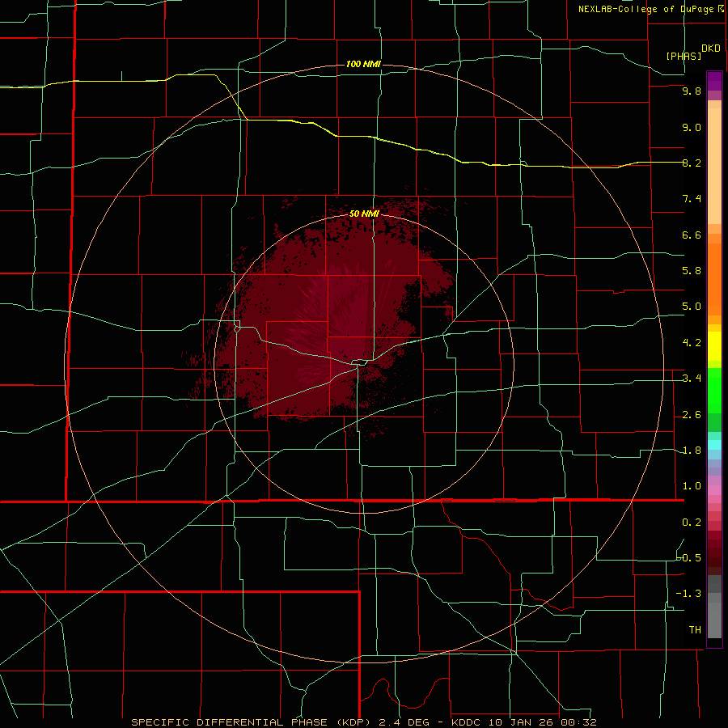This screenshot has height=728, width=728.
Task: Click the 9.0 scale value
Action: point(692,127)
